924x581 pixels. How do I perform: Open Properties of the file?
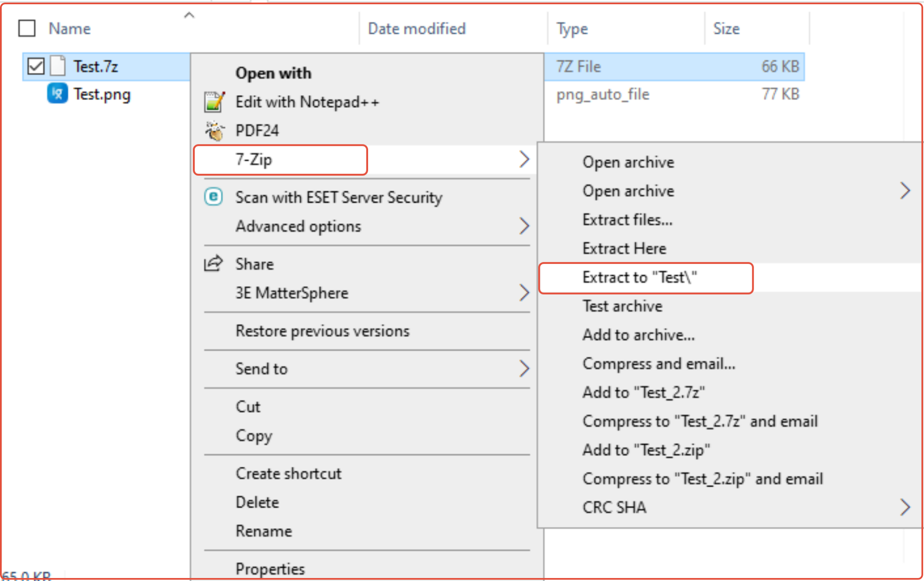coord(270,569)
